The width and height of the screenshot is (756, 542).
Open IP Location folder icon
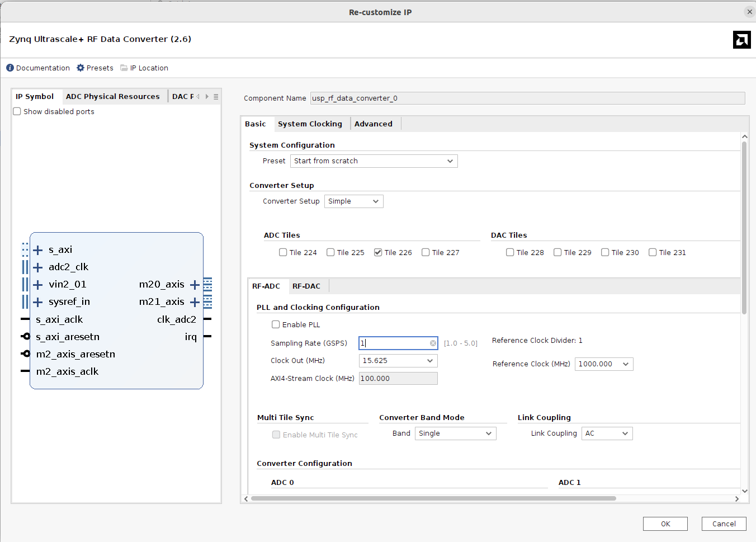click(x=124, y=68)
